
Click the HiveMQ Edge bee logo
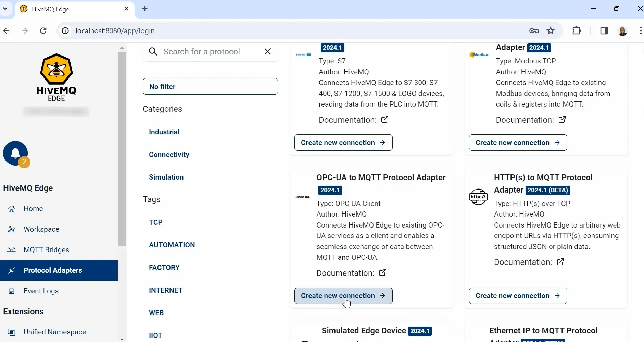tap(56, 77)
